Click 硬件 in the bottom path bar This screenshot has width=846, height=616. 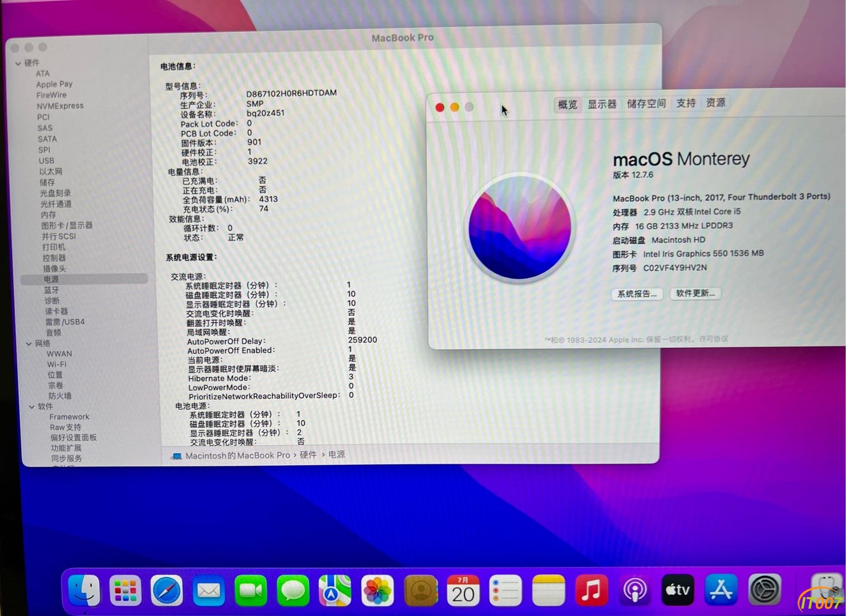tap(308, 455)
